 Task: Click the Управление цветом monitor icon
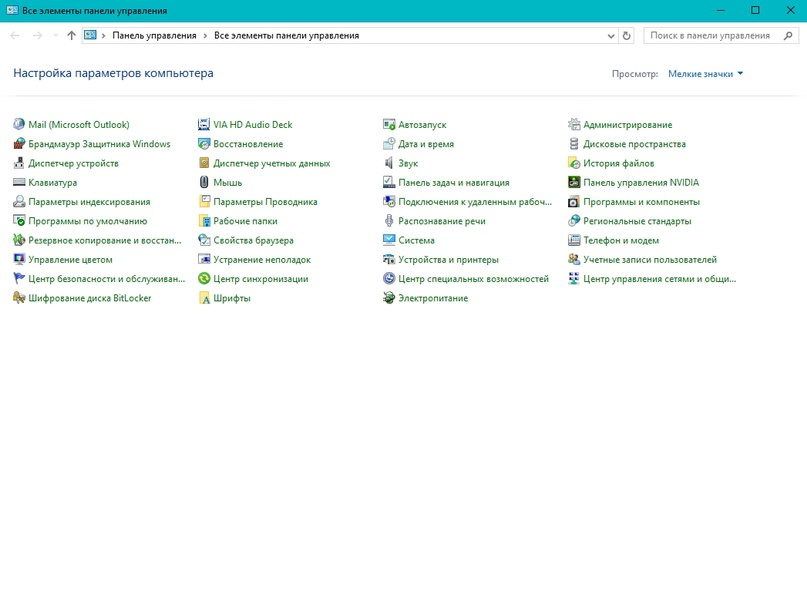(x=19, y=259)
